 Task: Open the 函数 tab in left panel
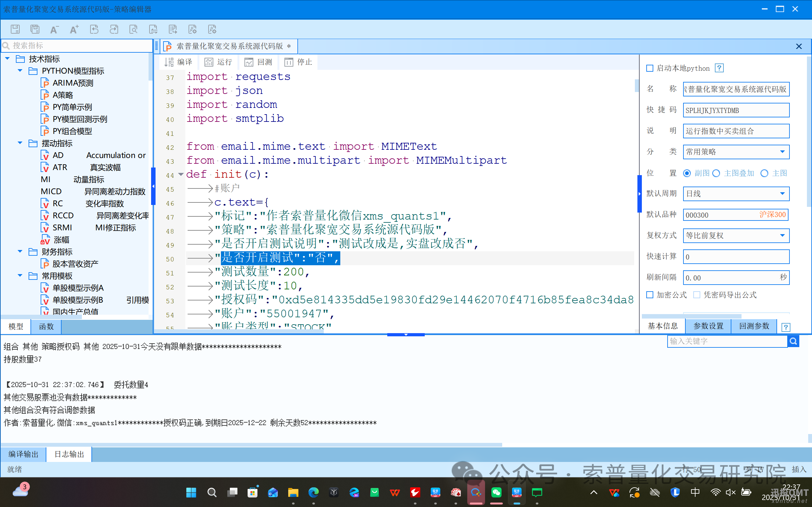coord(46,326)
